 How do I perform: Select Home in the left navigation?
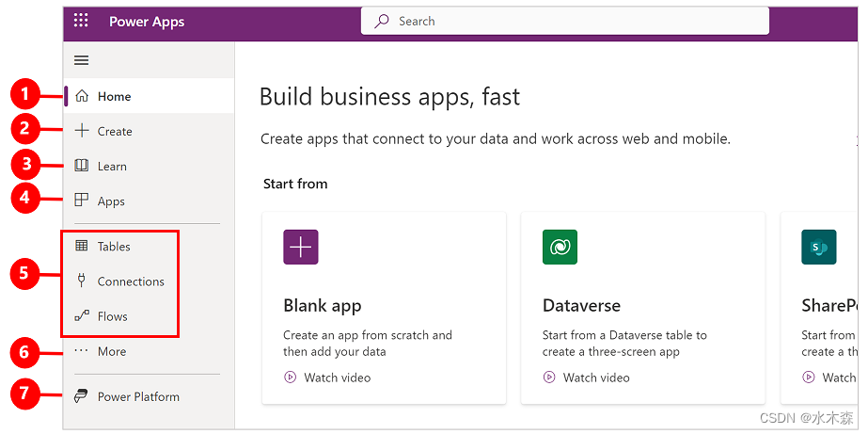click(149, 96)
